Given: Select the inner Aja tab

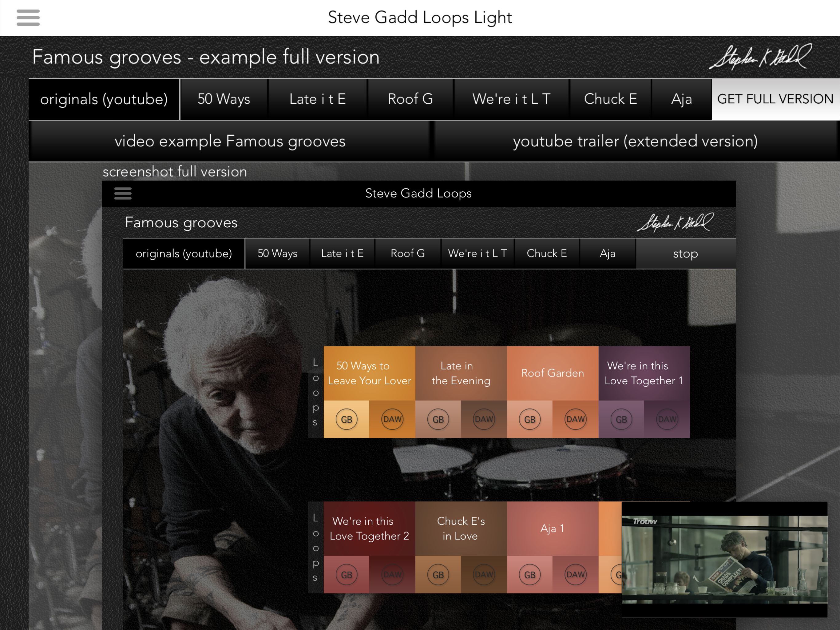Looking at the screenshot, I should pyautogui.click(x=608, y=253).
